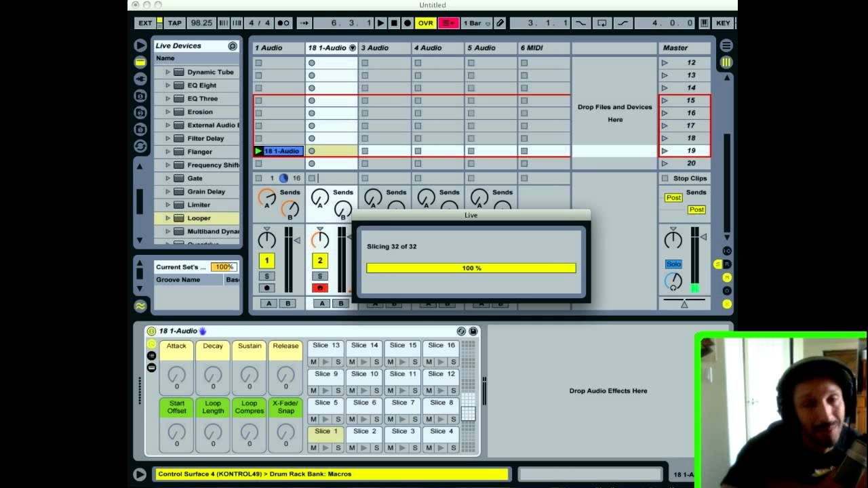Screen dimensions: 868x488
Task: Toggle the Loop switch in transport
Action: tap(602, 23)
